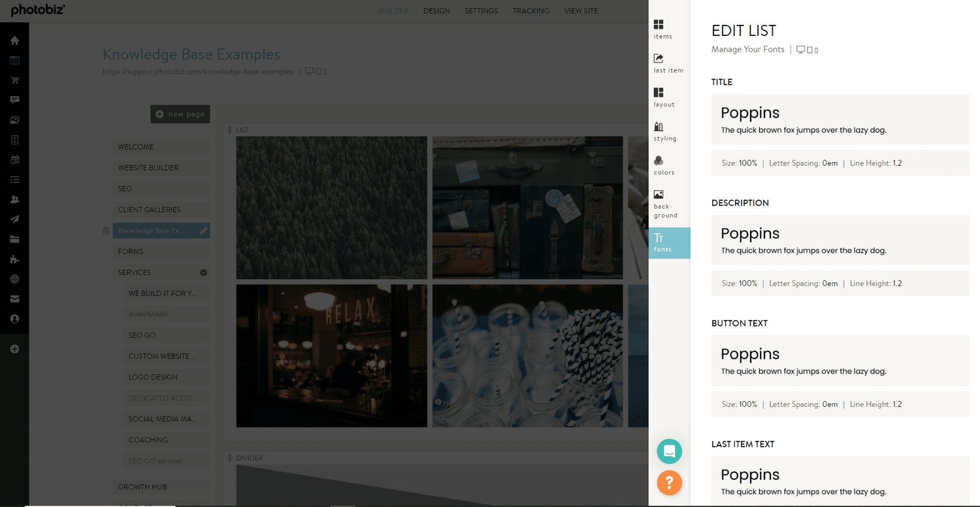Toggle tablet preview next to the page URL
Screen dimensions: 980x507
tap(318, 71)
